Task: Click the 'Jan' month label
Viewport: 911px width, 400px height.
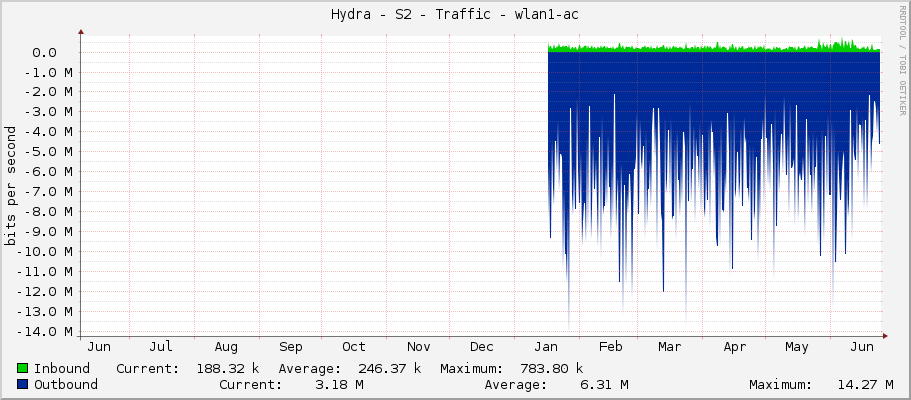Action: pyautogui.click(x=546, y=347)
